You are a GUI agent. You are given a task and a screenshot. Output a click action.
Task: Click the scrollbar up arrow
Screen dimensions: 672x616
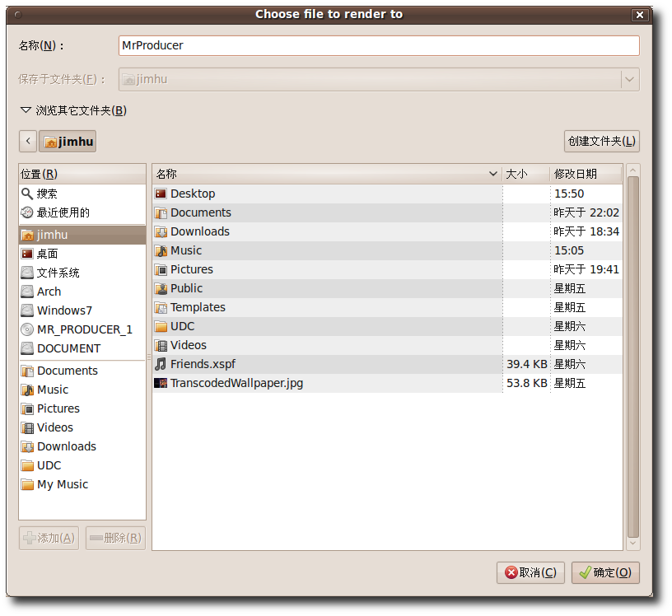click(x=633, y=170)
